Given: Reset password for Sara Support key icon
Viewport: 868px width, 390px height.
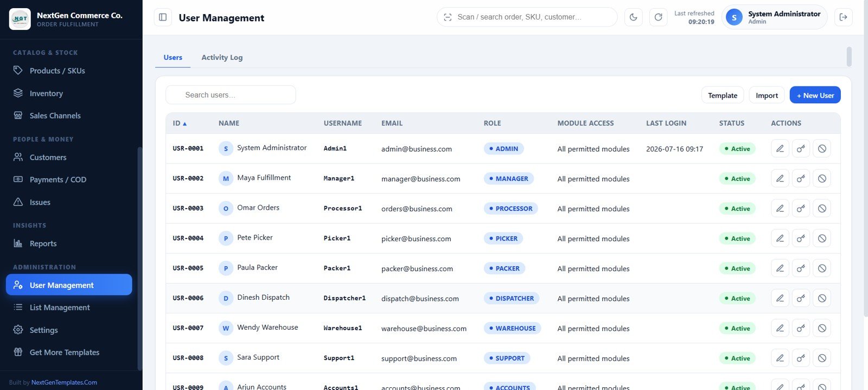Looking at the screenshot, I should pyautogui.click(x=801, y=358).
